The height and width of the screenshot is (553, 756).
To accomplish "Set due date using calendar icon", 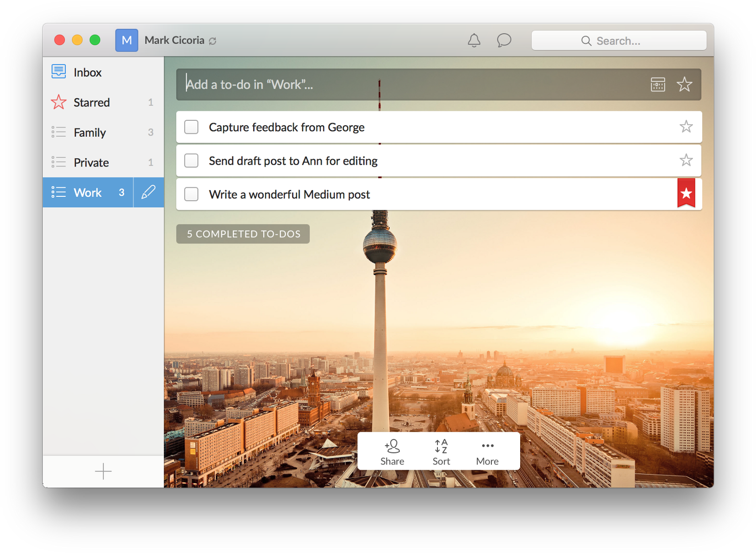I will [657, 85].
